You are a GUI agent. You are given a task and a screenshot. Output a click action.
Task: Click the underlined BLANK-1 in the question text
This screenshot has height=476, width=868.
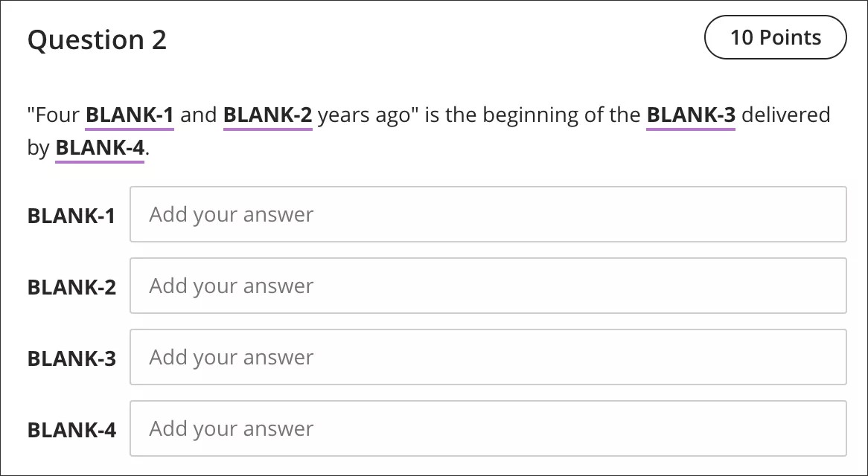pyautogui.click(x=130, y=115)
